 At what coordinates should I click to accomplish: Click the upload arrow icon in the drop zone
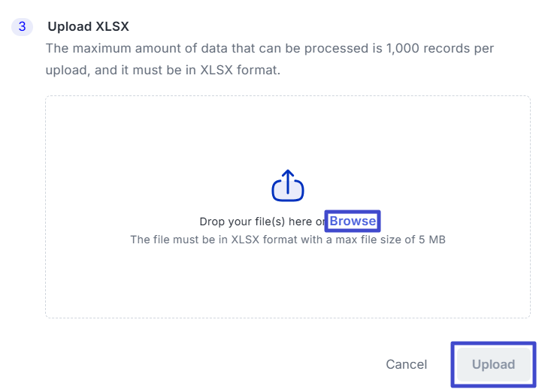tap(287, 186)
